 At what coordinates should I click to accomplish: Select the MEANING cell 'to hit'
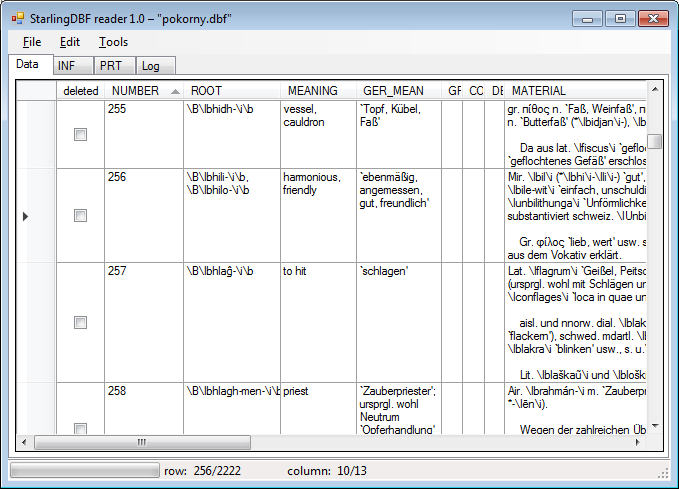(x=318, y=322)
